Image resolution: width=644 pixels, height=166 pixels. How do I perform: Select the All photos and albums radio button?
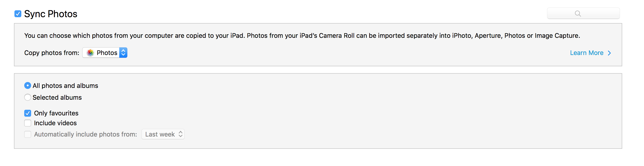point(27,85)
